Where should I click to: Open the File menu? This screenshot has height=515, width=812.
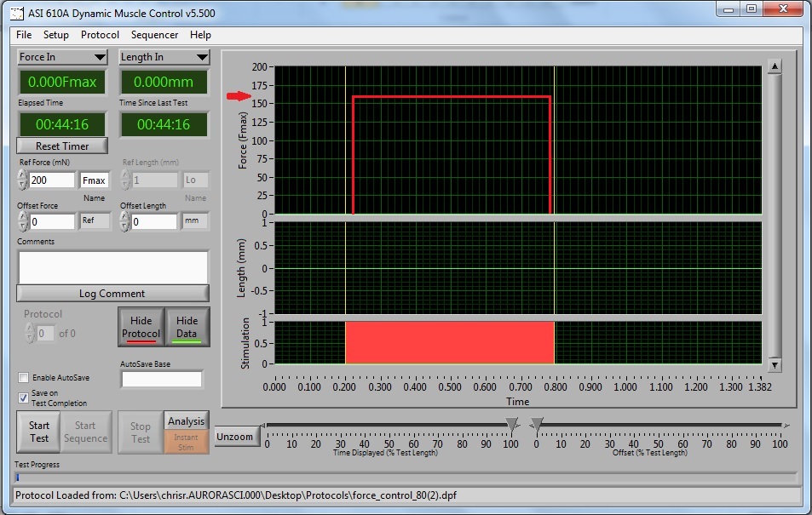(x=24, y=35)
